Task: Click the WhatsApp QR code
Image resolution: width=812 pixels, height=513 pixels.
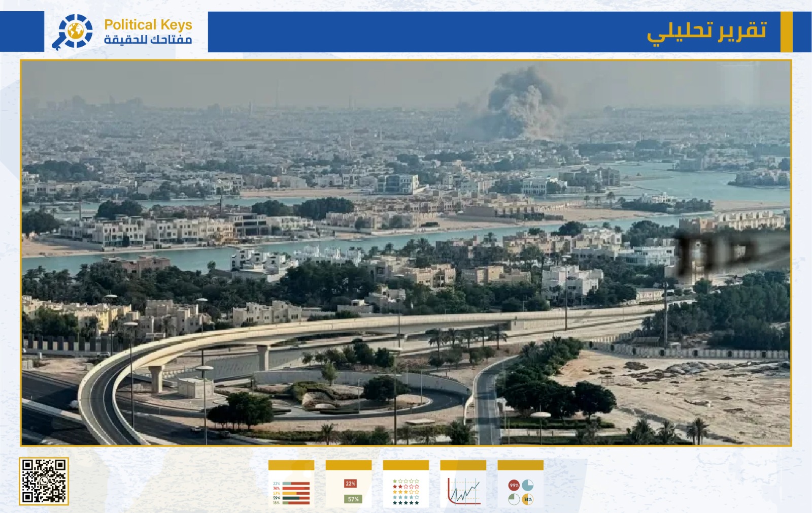Action: click(44, 481)
